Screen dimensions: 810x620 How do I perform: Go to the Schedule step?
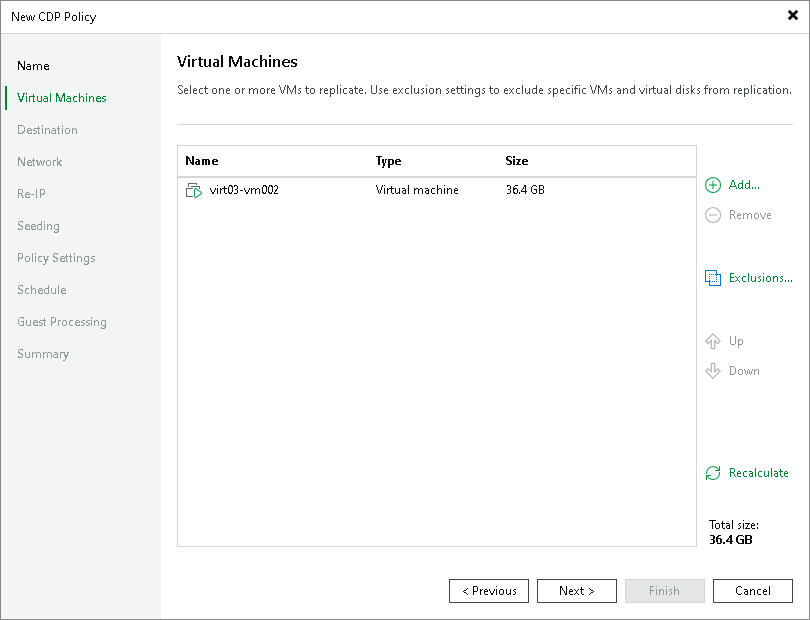pos(41,290)
